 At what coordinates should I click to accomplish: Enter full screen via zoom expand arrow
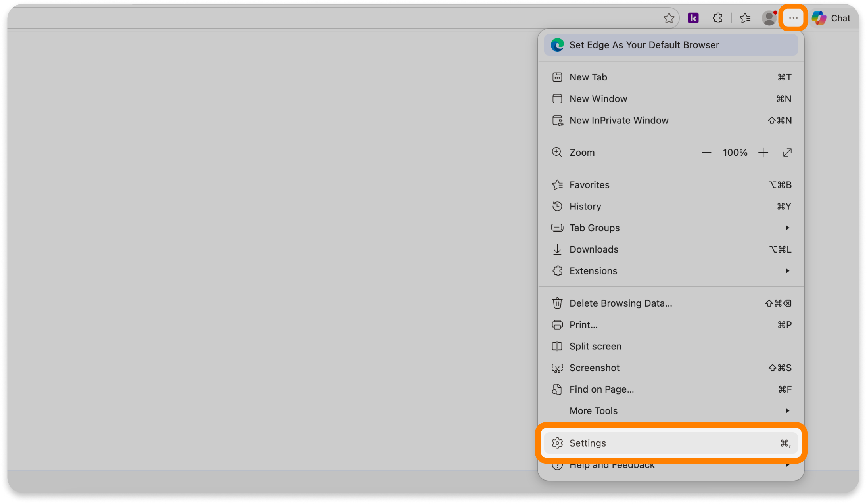tap(787, 153)
